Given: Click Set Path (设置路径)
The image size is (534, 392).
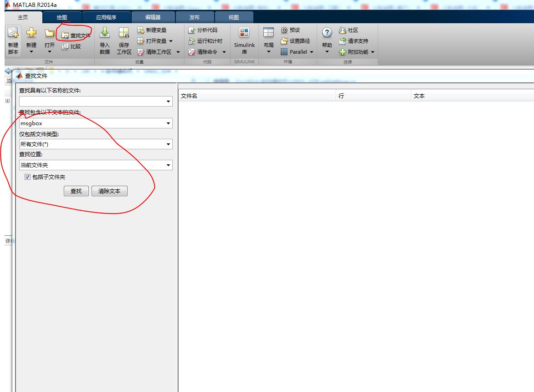Looking at the screenshot, I should [x=295, y=41].
